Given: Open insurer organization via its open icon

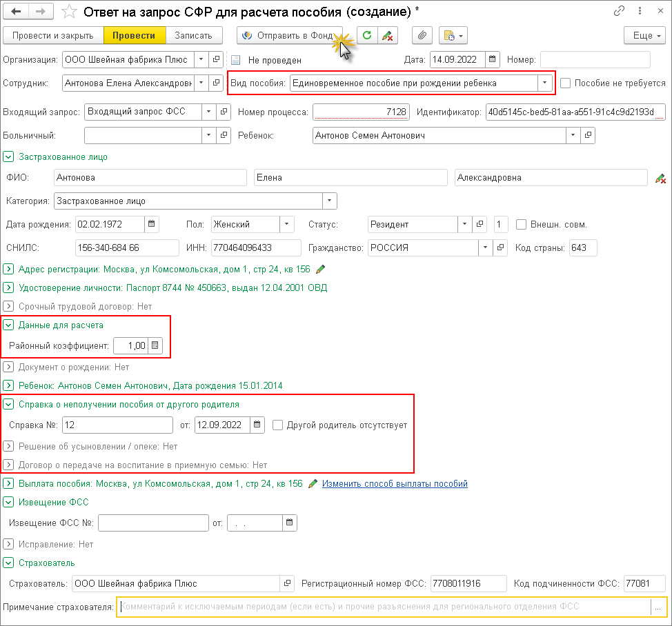Looking at the screenshot, I should click(287, 584).
